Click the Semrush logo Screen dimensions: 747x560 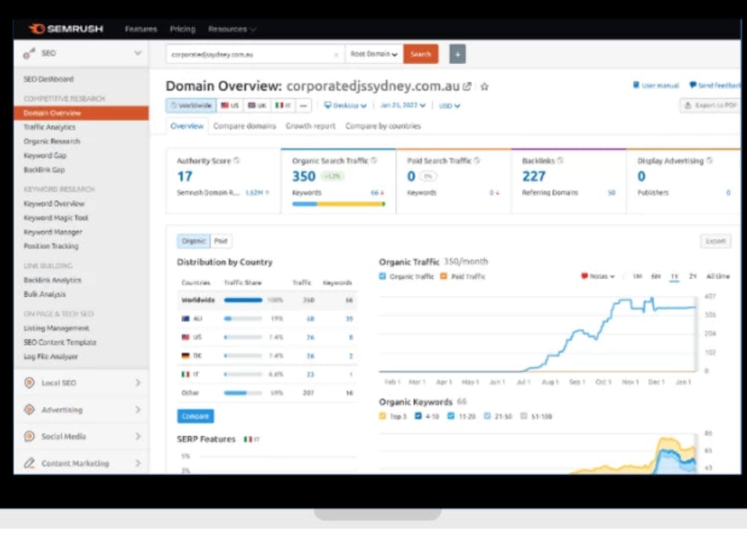[x=66, y=28]
